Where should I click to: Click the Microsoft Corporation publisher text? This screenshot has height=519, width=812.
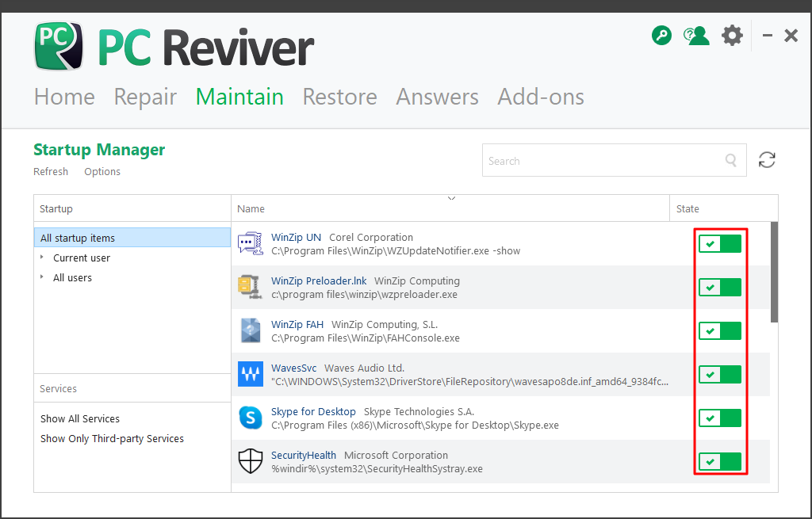[x=396, y=455]
